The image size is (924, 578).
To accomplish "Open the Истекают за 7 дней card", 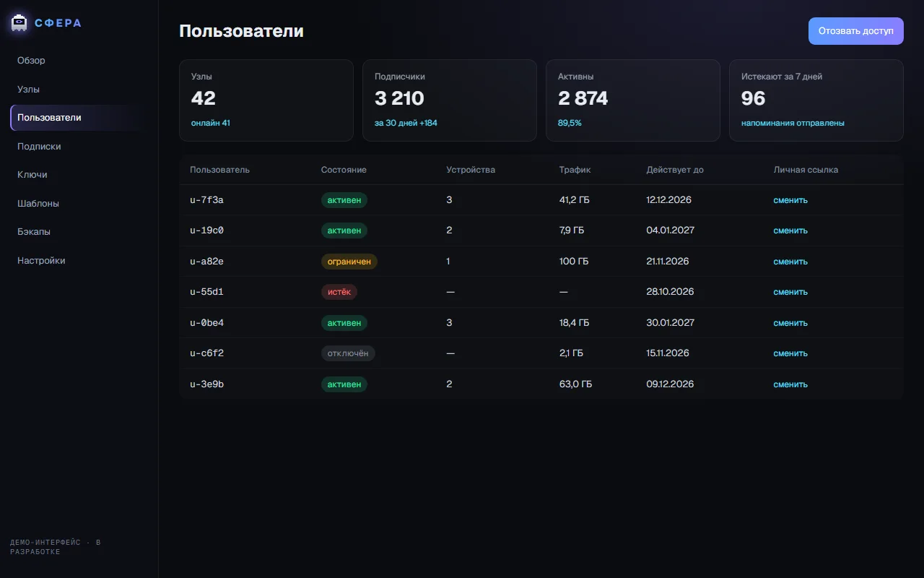I will click(x=816, y=100).
